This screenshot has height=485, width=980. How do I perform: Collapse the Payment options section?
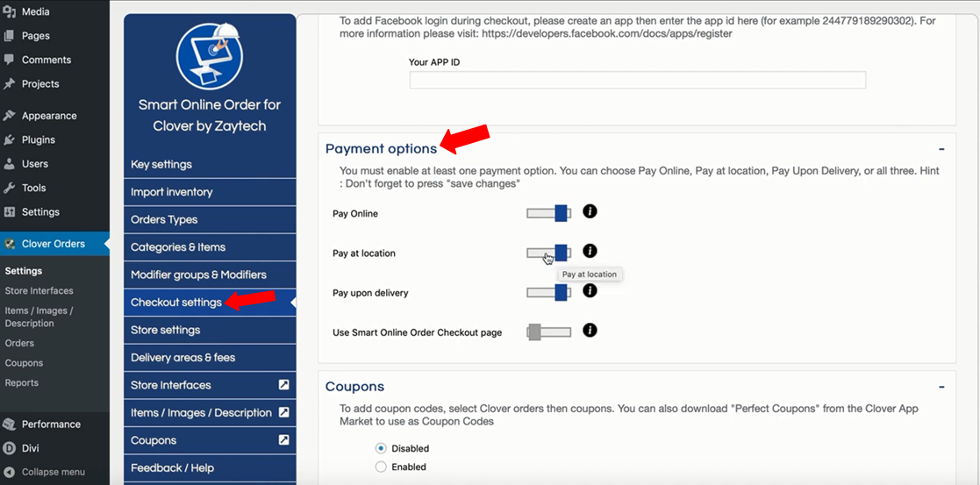click(941, 149)
